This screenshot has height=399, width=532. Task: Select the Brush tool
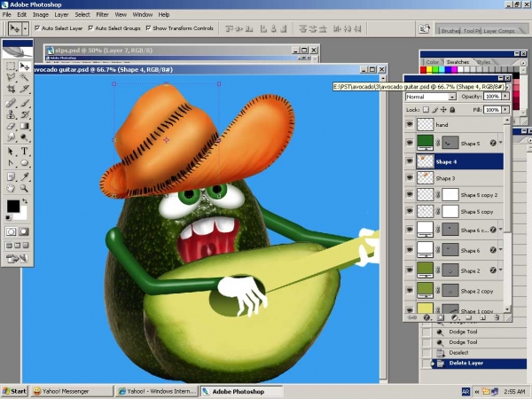coord(24,103)
